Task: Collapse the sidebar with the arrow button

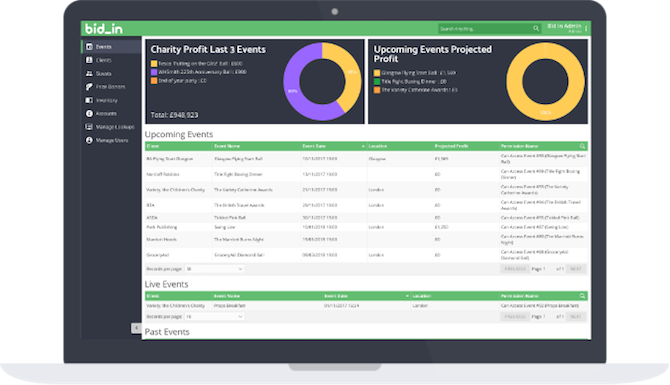Action: pos(136,328)
